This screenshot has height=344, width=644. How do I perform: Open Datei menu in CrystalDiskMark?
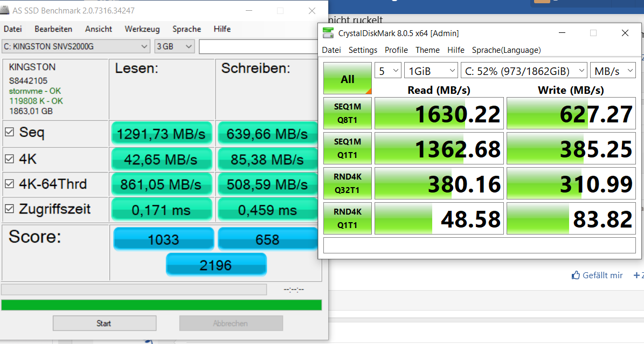coord(331,50)
